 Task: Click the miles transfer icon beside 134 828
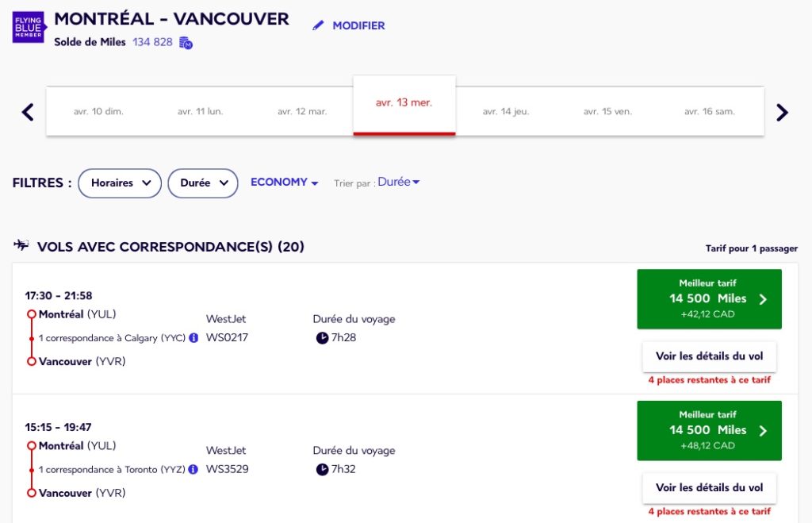tap(185, 43)
